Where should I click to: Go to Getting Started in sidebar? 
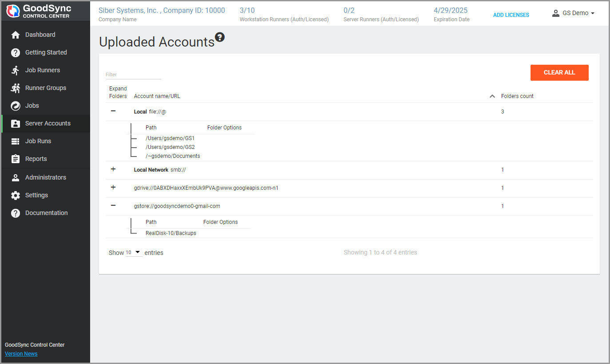(46, 52)
